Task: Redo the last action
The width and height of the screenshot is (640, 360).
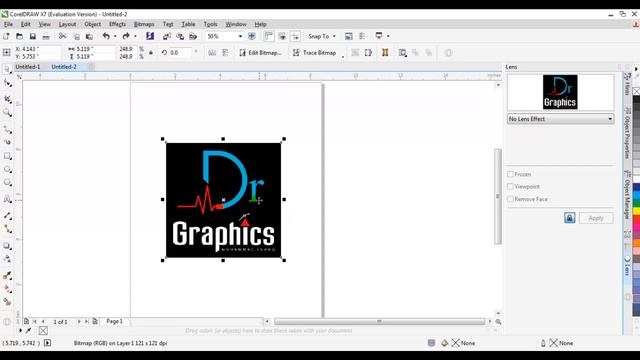Action: tap(126, 36)
